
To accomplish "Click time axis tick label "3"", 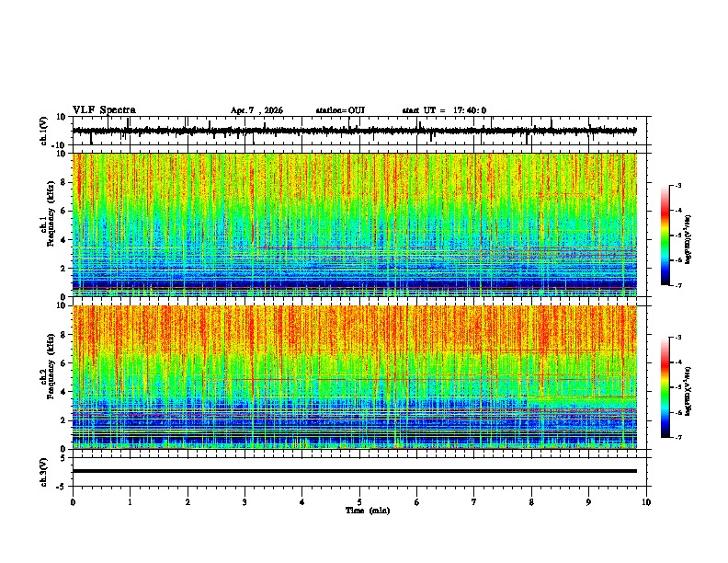I will pyautogui.click(x=245, y=502).
